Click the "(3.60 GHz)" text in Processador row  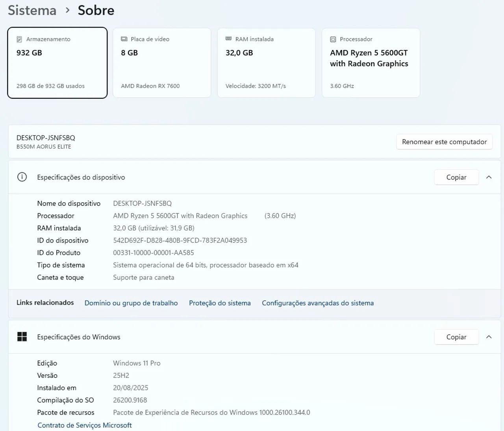tap(280, 216)
